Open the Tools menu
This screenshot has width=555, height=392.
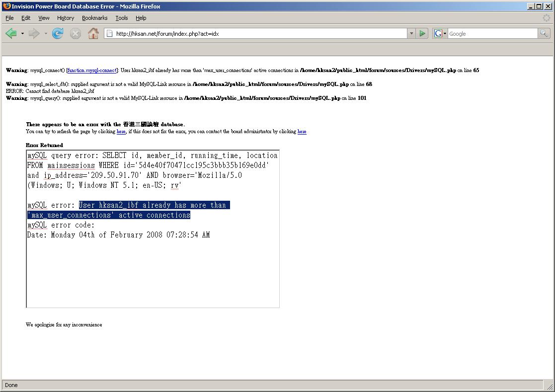point(121,18)
